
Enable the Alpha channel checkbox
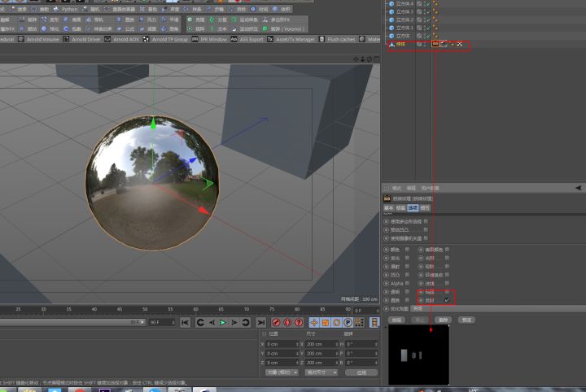pos(407,283)
